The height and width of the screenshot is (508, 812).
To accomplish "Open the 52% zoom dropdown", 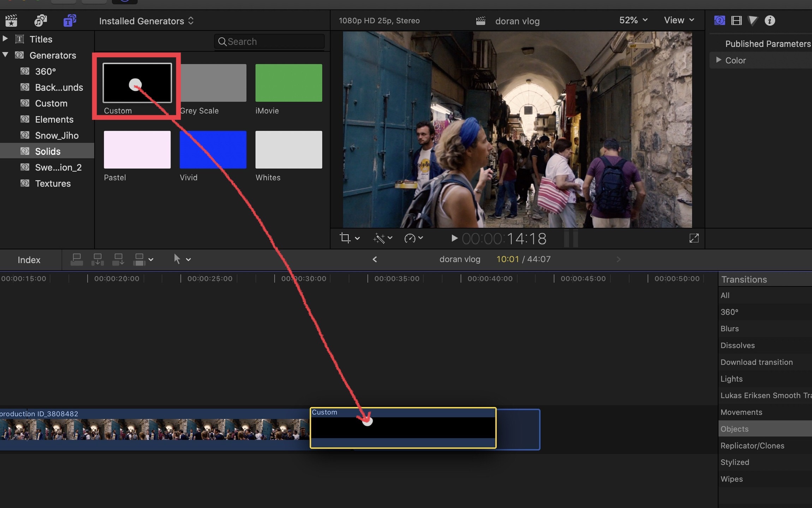I will click(x=633, y=20).
